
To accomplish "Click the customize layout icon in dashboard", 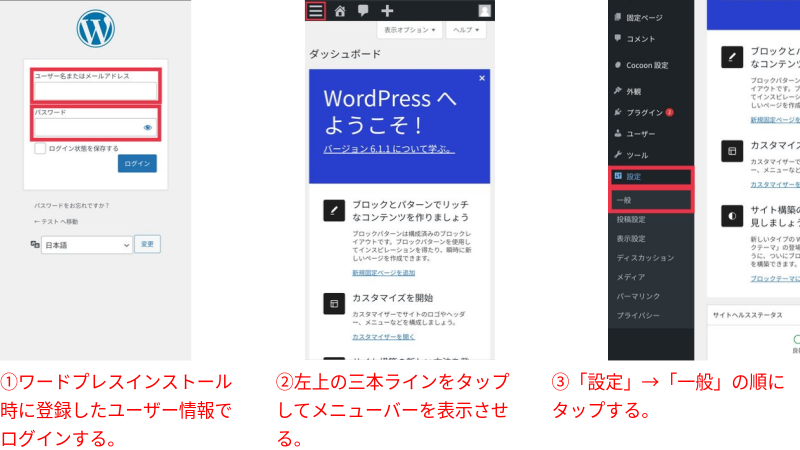I will [334, 304].
